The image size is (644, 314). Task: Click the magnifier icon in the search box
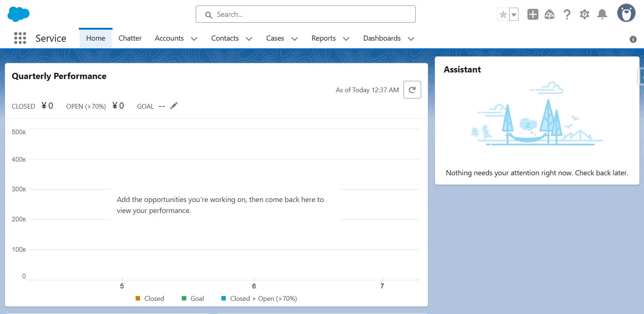209,15
